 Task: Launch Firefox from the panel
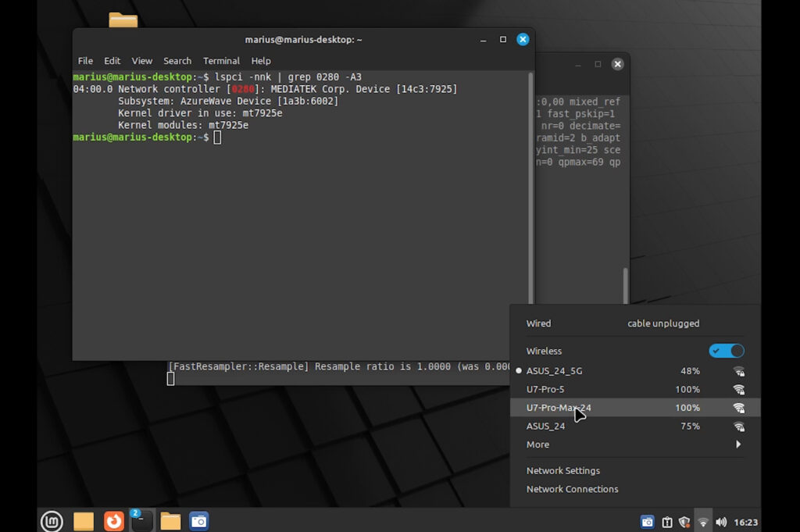point(114,521)
